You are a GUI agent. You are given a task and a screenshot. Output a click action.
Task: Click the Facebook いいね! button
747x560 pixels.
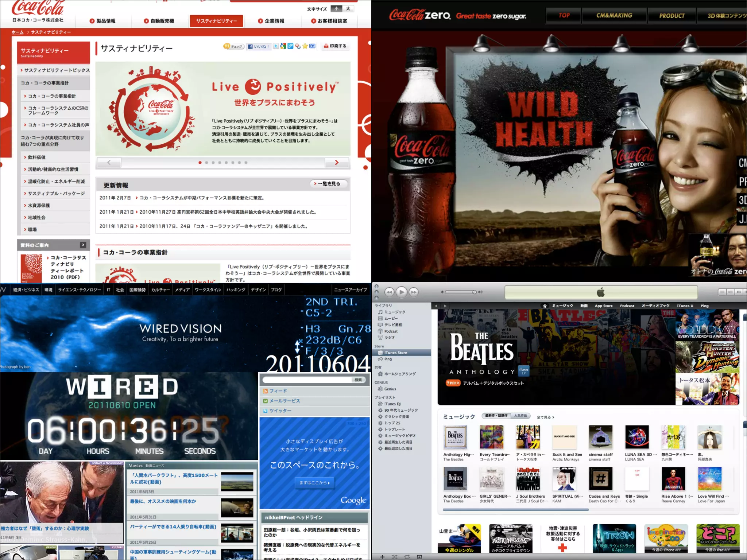(259, 46)
